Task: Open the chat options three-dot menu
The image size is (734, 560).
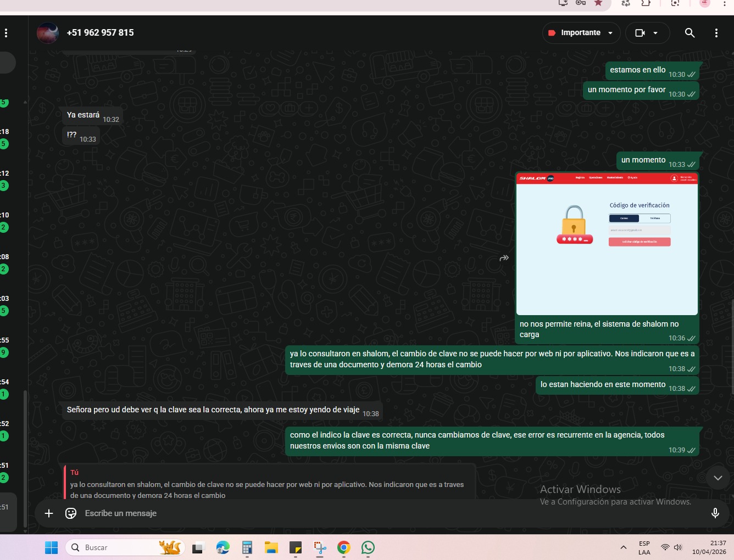Action: pos(716,33)
